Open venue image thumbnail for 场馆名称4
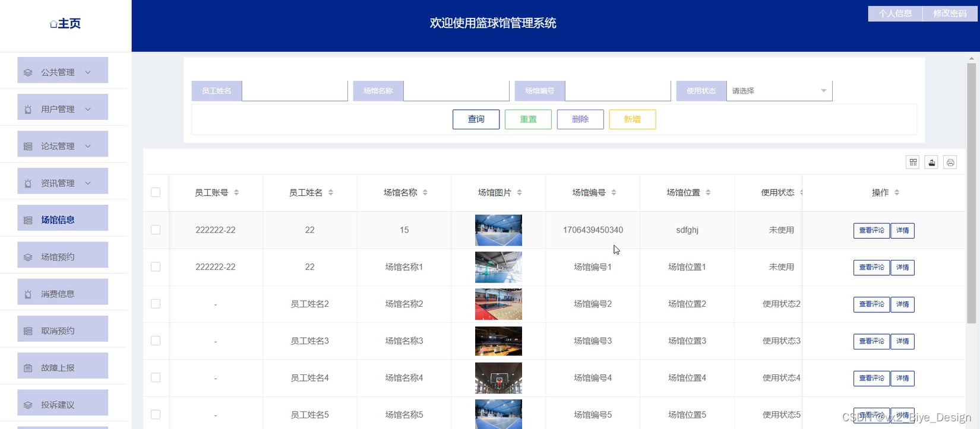This screenshot has width=980, height=429. (498, 378)
